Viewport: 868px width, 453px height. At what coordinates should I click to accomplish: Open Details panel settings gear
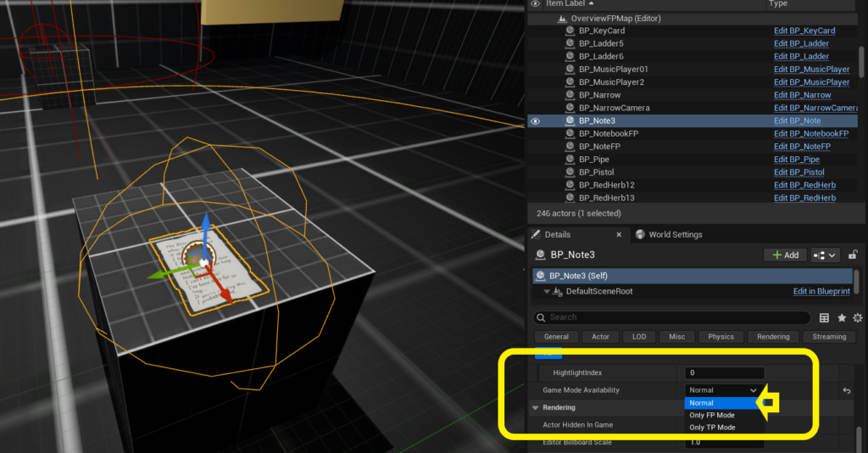[x=857, y=317]
